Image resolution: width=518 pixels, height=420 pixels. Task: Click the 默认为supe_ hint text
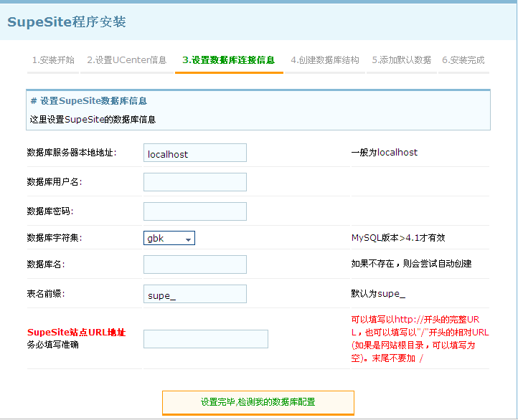pos(378,294)
